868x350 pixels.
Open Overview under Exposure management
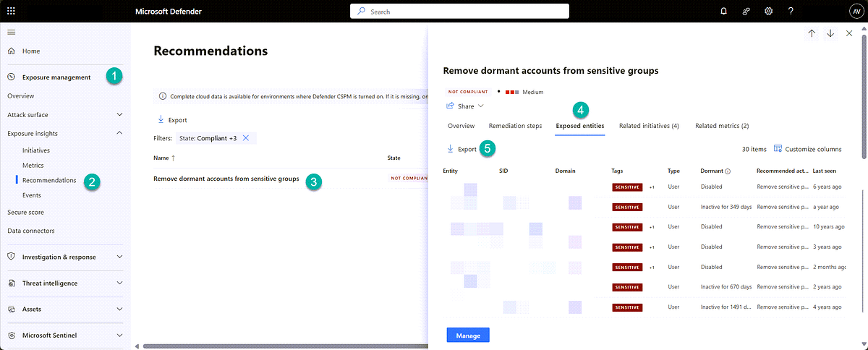(x=20, y=95)
